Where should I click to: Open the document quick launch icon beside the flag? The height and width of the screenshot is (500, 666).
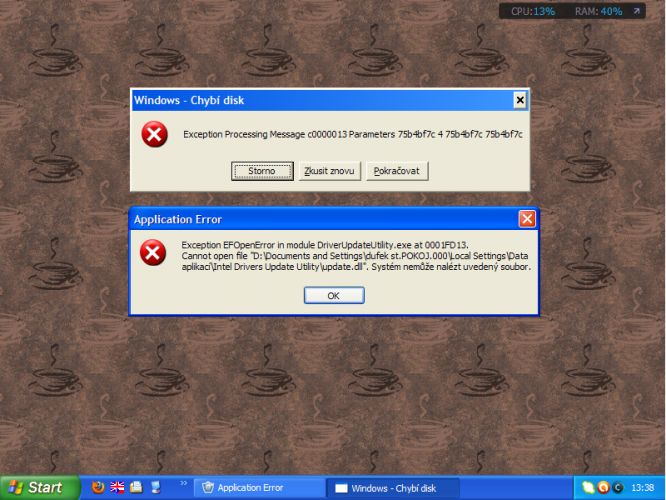[x=136, y=487]
